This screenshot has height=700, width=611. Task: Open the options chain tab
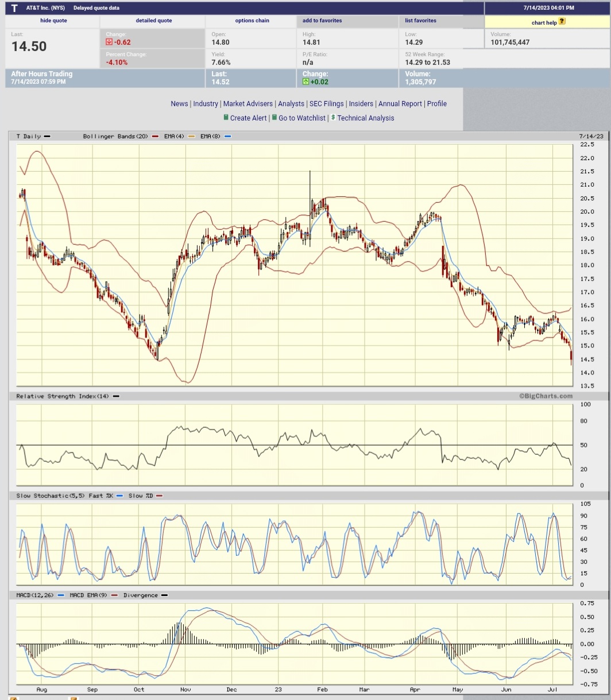coord(252,20)
